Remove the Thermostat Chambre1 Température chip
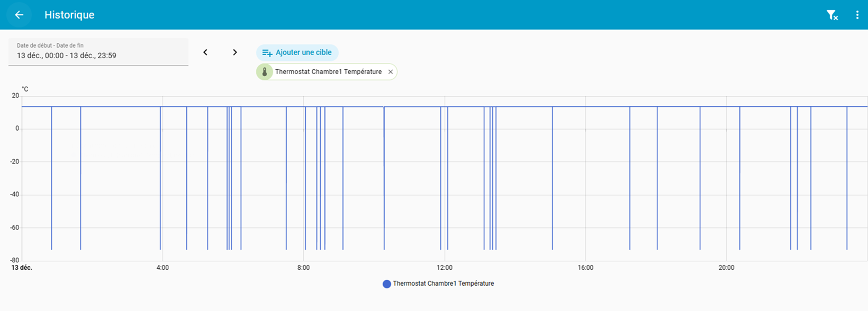 point(391,72)
